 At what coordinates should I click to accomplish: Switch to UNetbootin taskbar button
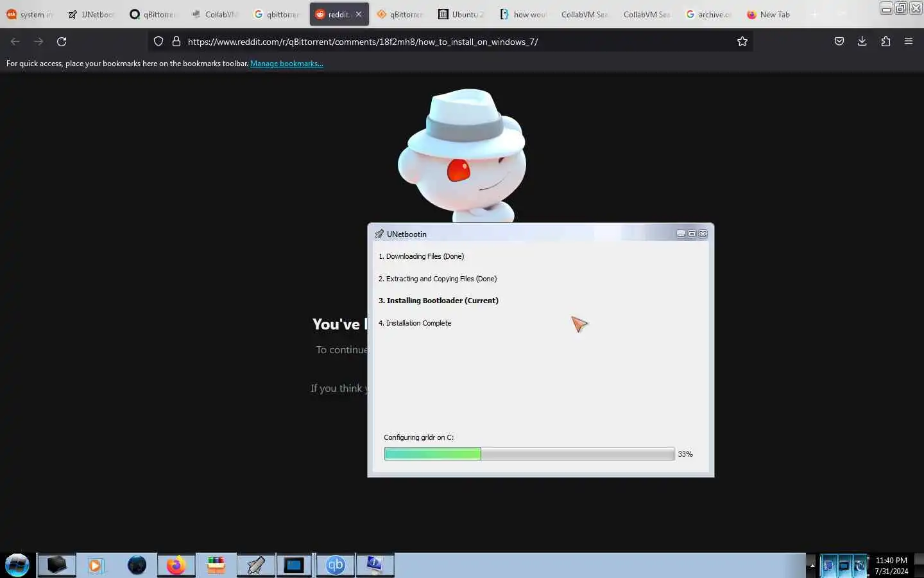(x=256, y=565)
